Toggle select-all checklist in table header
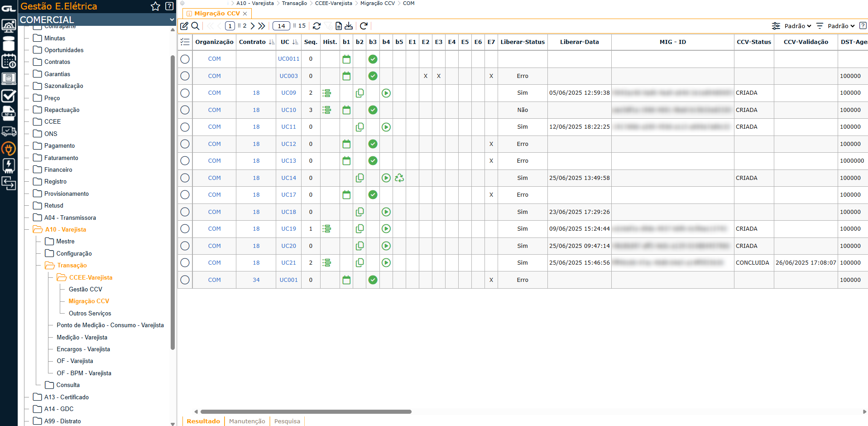This screenshot has height=426, width=868. [185, 42]
